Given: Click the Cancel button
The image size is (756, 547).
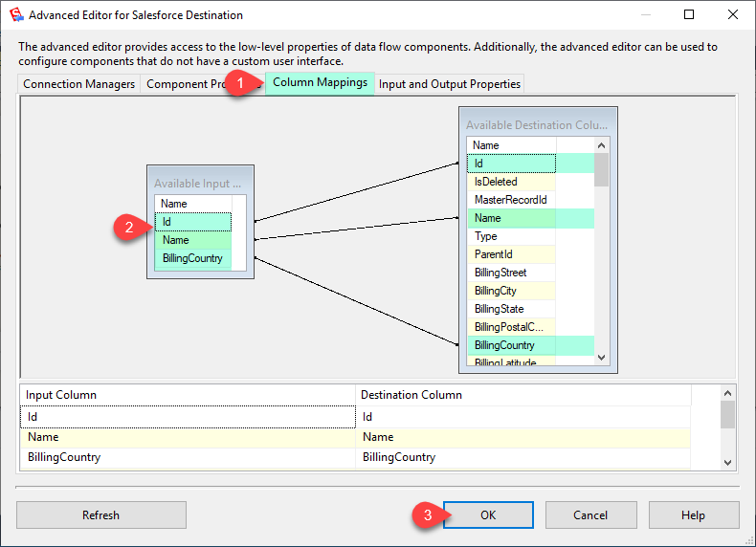Looking at the screenshot, I should [x=590, y=515].
